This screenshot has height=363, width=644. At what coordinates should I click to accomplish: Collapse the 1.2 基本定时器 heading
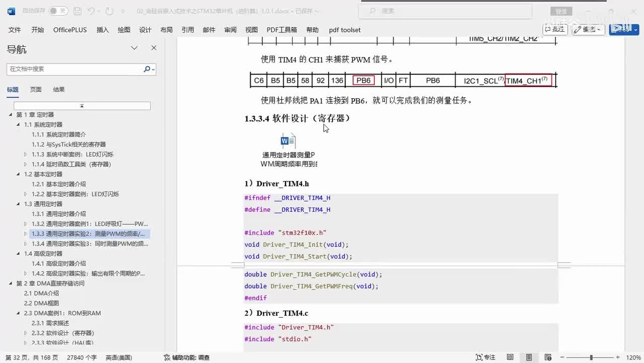point(19,174)
